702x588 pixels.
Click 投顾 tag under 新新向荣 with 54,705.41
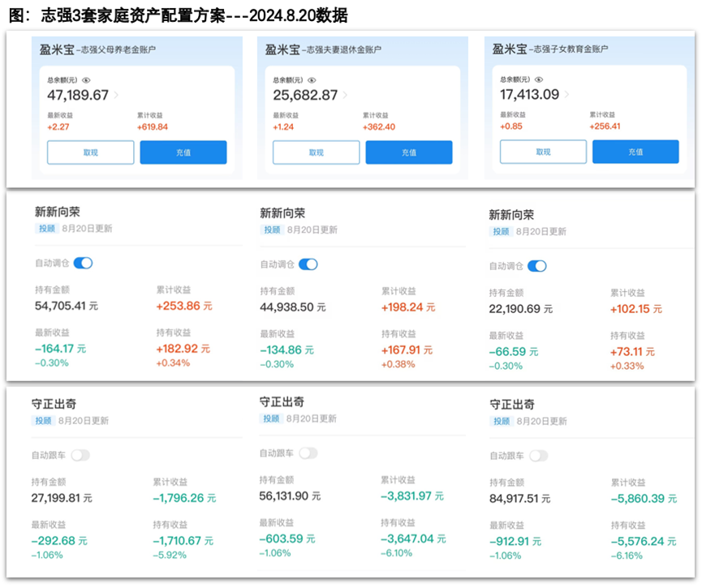pyautogui.click(x=46, y=229)
